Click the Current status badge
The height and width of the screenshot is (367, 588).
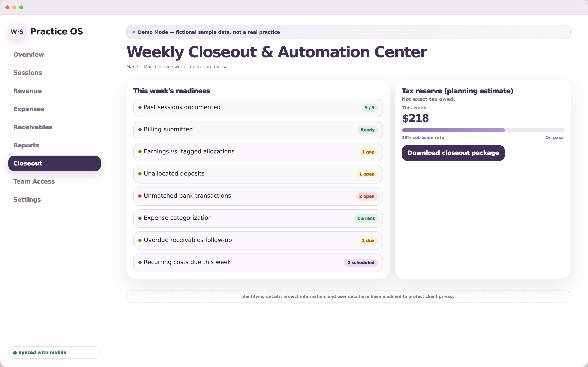366,218
